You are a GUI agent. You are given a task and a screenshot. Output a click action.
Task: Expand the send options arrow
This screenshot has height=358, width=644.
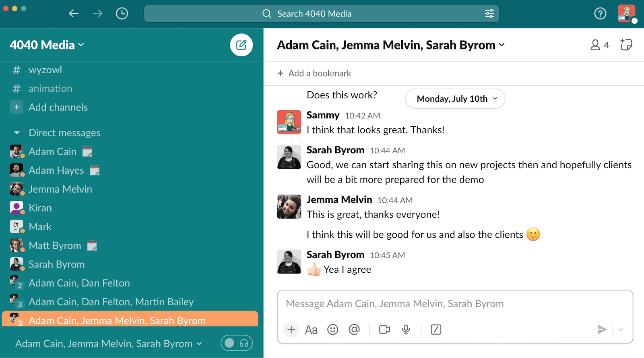[x=621, y=330]
